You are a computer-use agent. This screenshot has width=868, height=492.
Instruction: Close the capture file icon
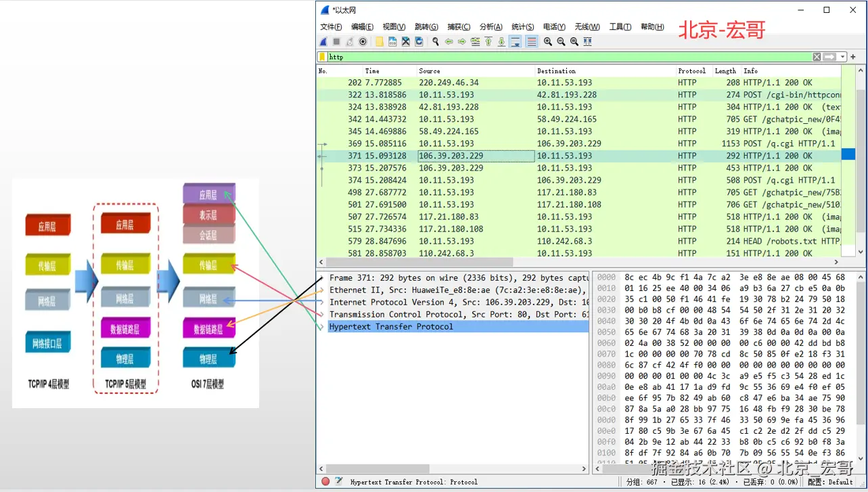click(406, 41)
